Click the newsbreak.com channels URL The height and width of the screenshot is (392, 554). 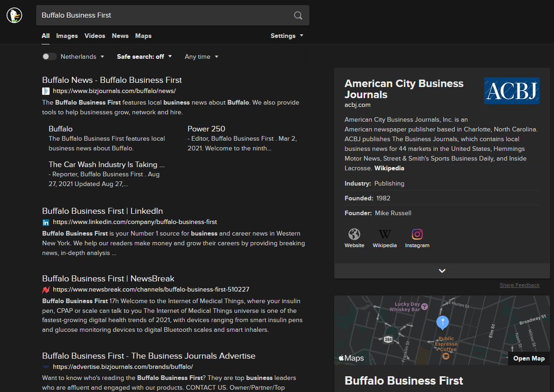(x=151, y=290)
